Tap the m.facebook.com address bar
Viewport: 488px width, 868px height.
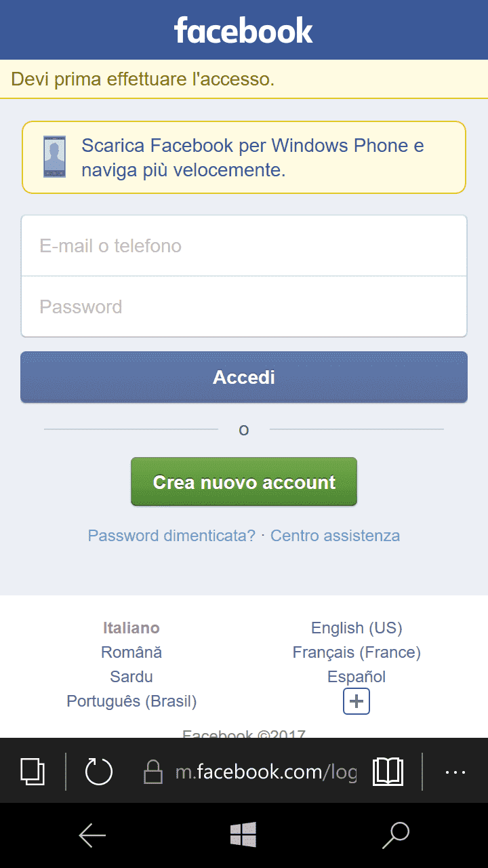[266, 772]
